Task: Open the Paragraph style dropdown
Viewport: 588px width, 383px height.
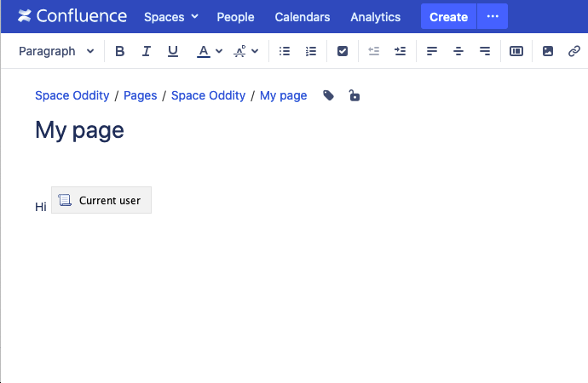Action: (56, 51)
